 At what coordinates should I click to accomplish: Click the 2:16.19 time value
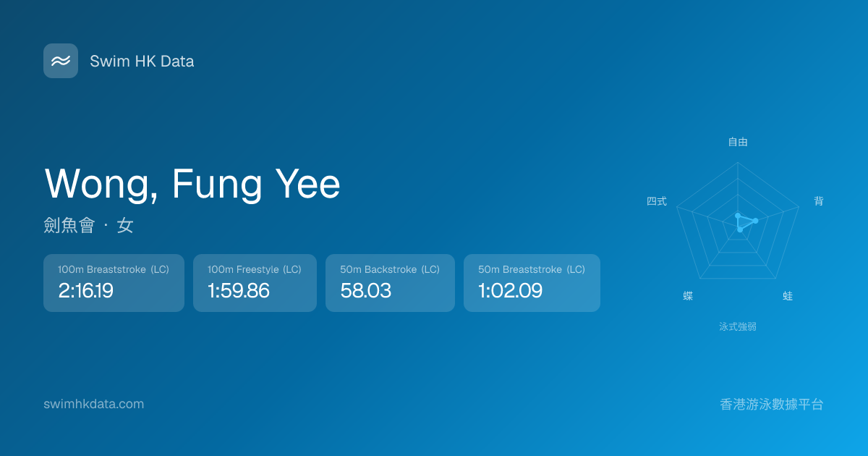tap(85, 291)
